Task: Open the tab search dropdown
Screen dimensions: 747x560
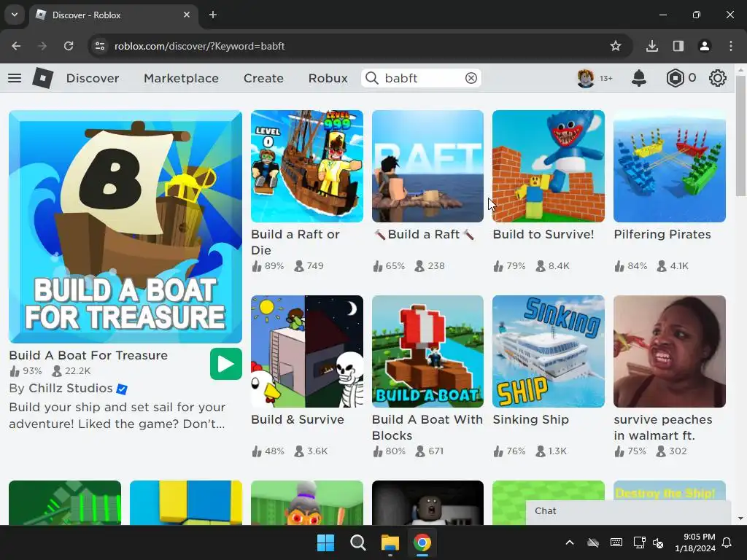Action: tap(15, 15)
